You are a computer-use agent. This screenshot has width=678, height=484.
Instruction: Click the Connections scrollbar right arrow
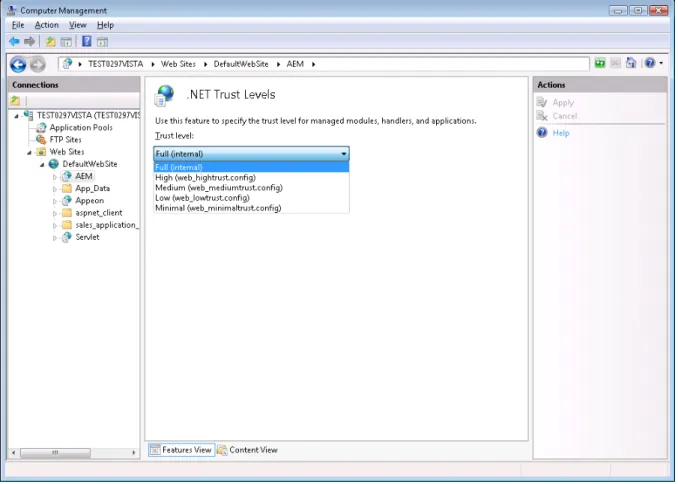click(134, 453)
